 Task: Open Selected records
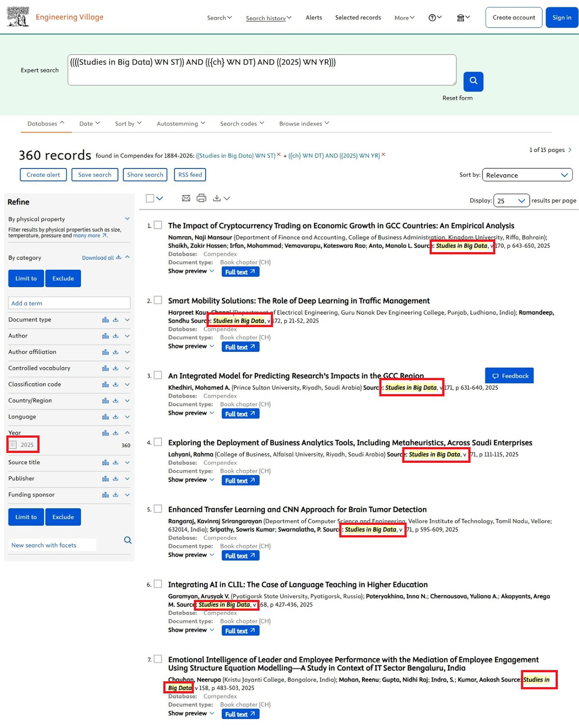(x=358, y=17)
